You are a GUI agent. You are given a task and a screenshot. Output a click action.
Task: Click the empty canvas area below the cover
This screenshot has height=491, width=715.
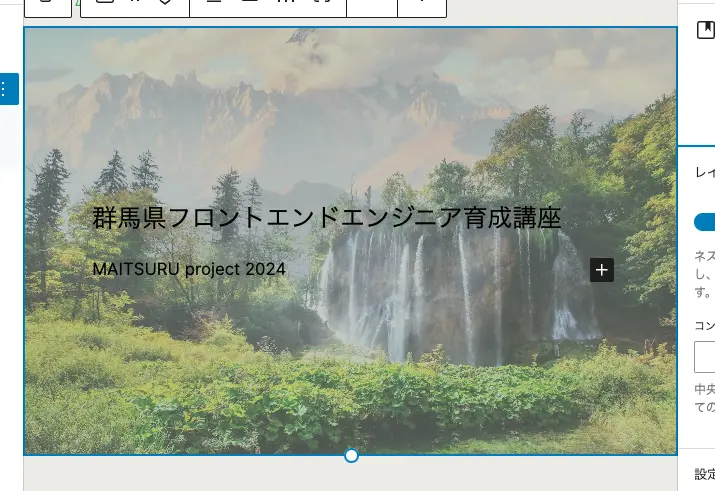coord(350,476)
